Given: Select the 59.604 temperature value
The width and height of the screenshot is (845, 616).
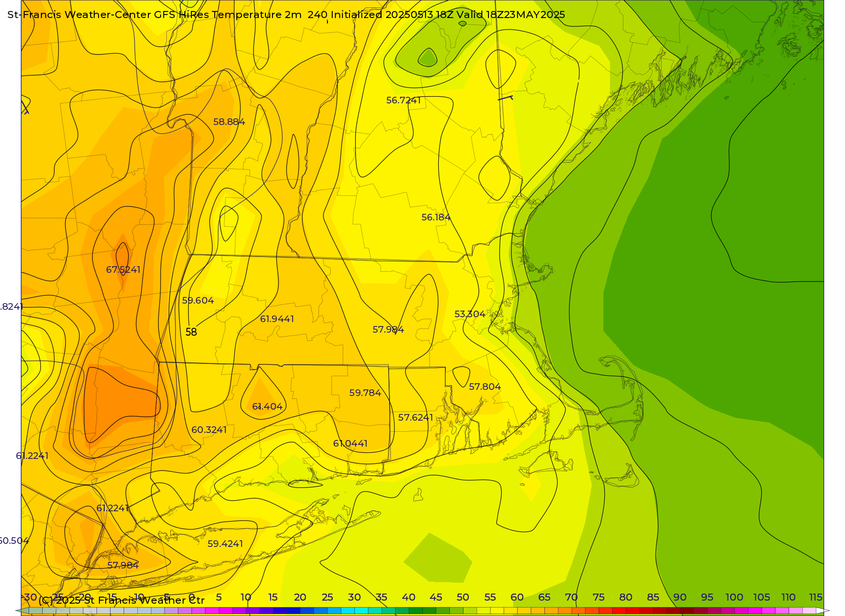Looking at the screenshot, I should [x=198, y=301].
